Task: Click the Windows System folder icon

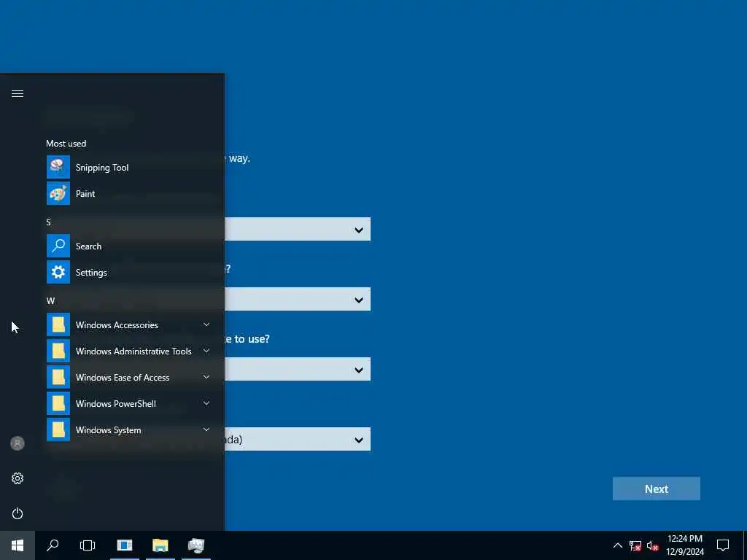Action: [x=58, y=429]
